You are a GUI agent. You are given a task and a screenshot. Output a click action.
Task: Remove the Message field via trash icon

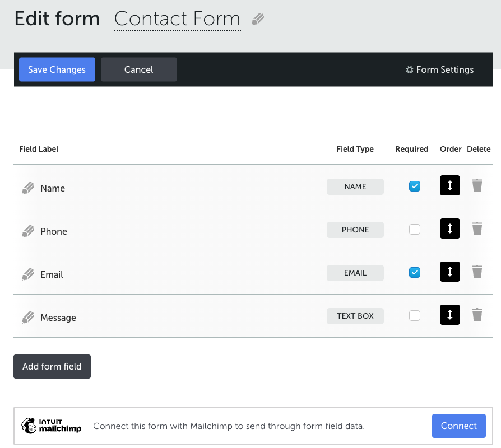pos(477,315)
